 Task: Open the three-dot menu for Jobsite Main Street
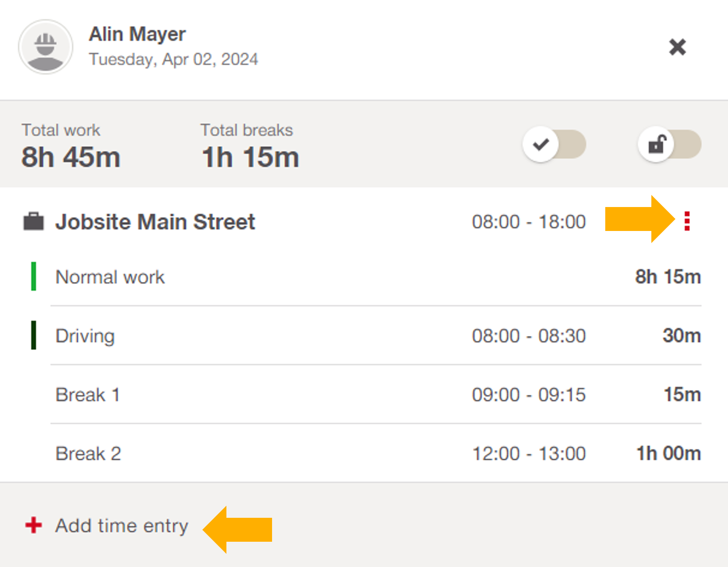point(687,221)
